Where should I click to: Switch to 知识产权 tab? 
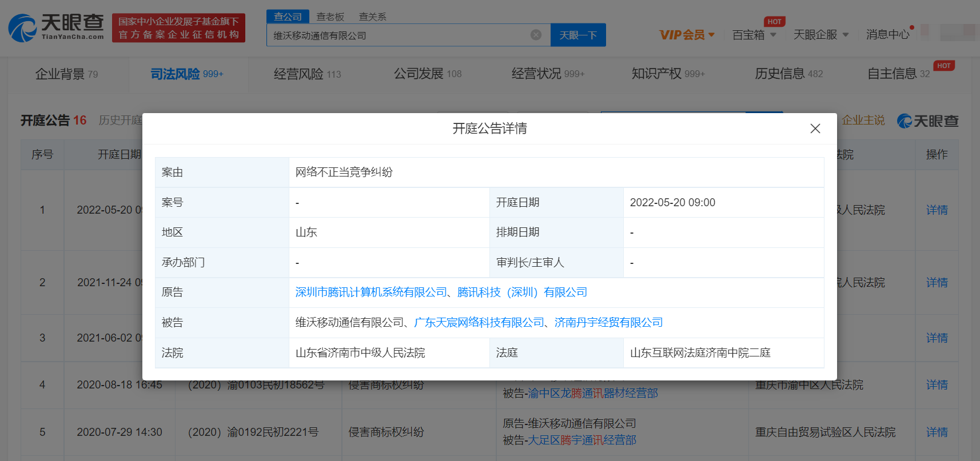668,74
